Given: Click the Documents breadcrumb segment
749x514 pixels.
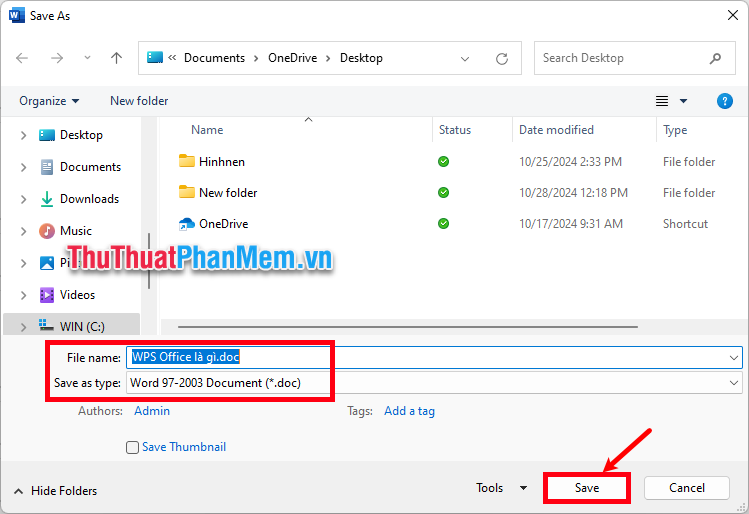Looking at the screenshot, I should tap(214, 58).
